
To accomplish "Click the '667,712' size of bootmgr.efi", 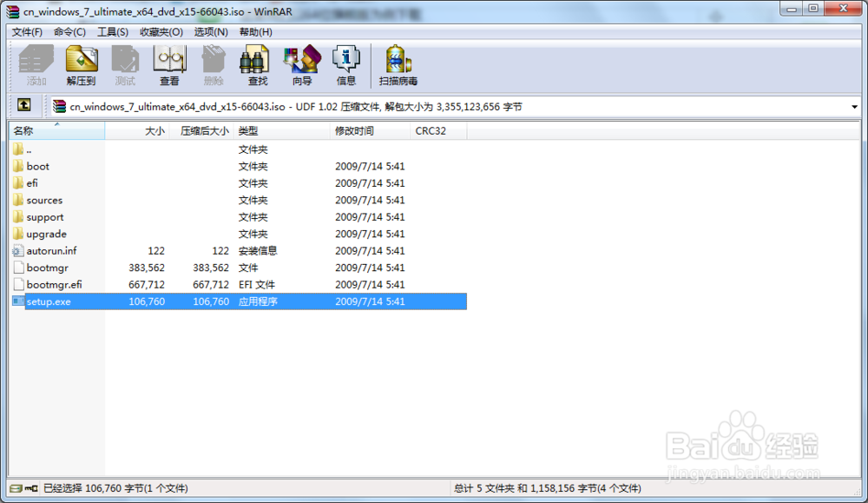I will (x=147, y=284).
